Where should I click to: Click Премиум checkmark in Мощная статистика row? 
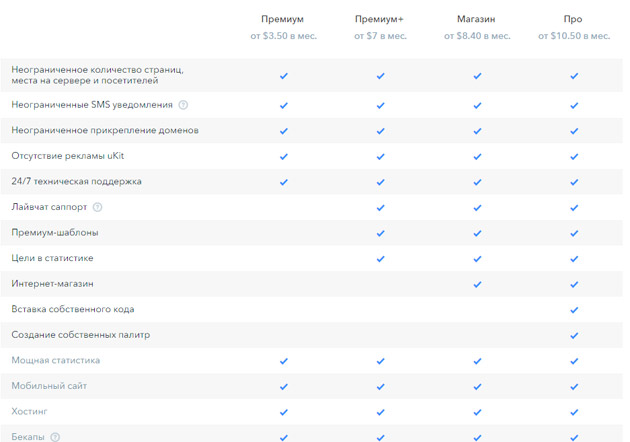coord(284,361)
